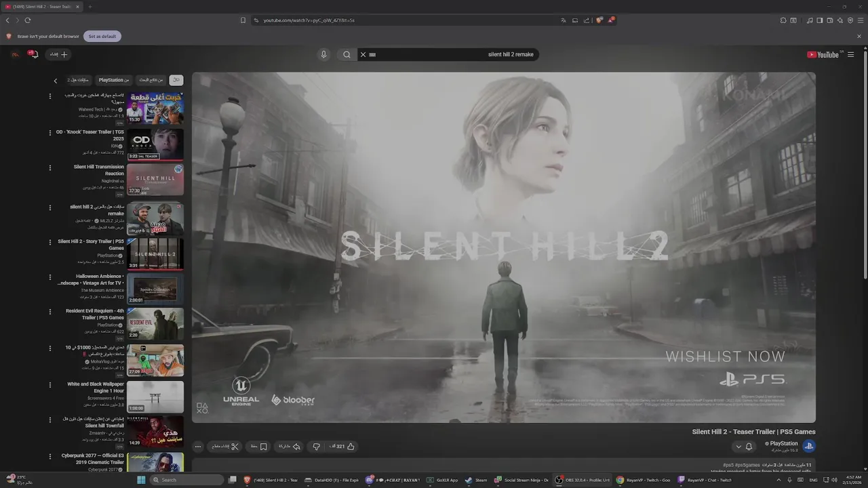This screenshot has height=488, width=868.
Task: Click the 'PlayStation' channel name link
Action: 785,443
